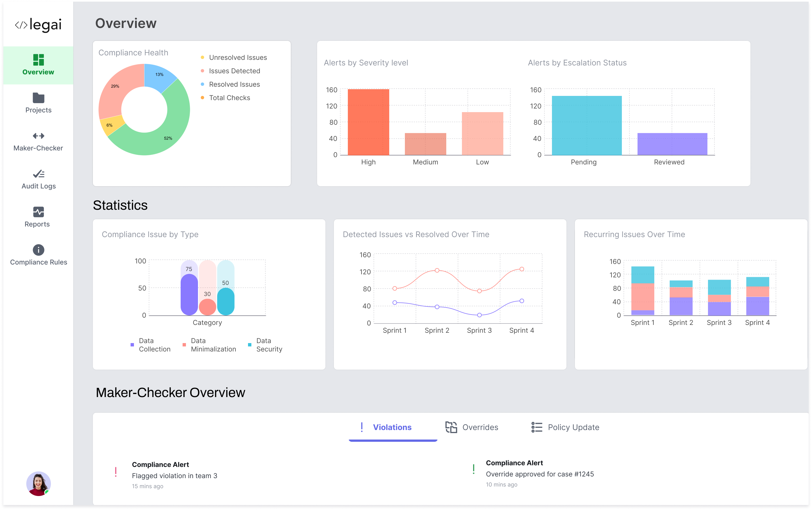Click the 'Compliance Issue by Type' title
The width and height of the screenshot is (812, 510).
tap(150, 234)
